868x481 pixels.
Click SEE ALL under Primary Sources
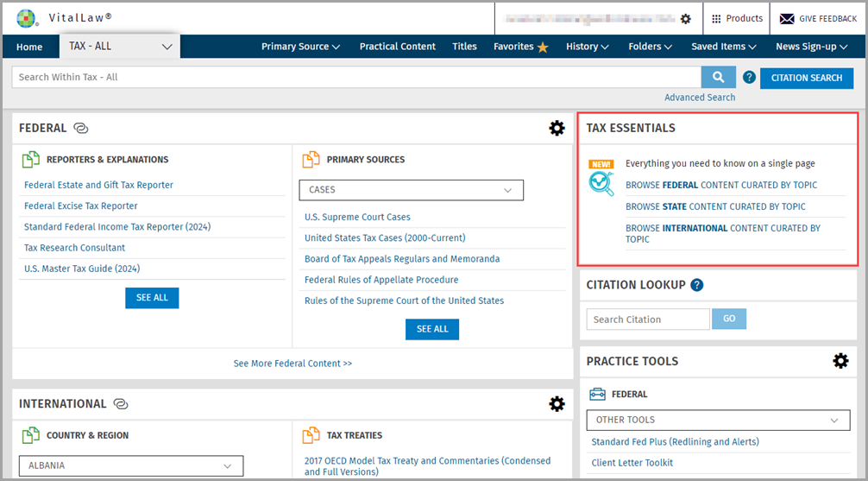pos(432,329)
